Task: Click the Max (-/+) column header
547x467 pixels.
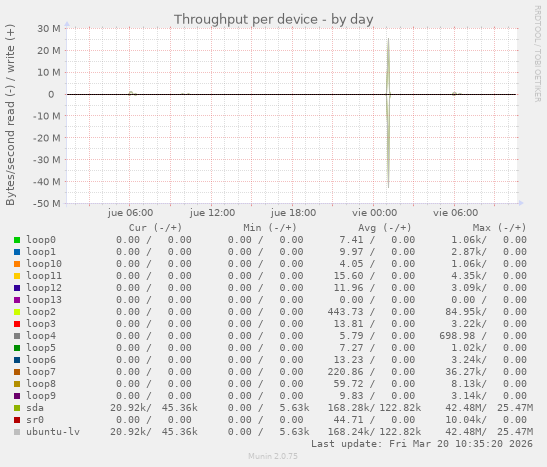Action: pos(499,228)
